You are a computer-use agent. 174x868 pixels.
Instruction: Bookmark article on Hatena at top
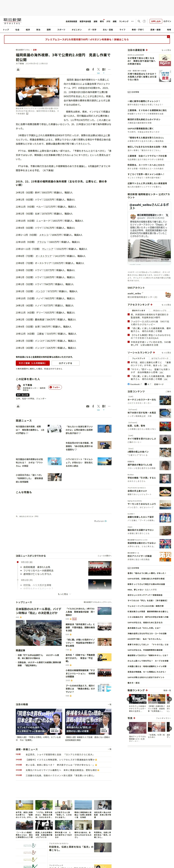[x=104, y=69]
